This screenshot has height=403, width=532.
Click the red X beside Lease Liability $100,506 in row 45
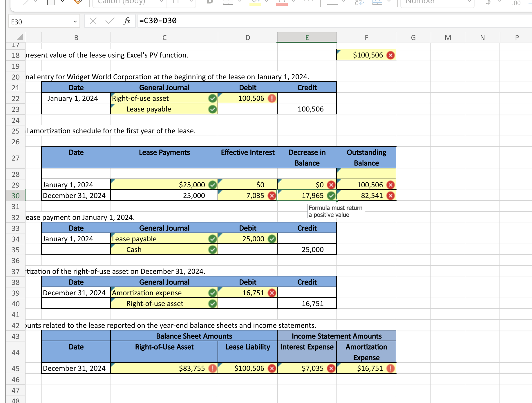click(272, 368)
